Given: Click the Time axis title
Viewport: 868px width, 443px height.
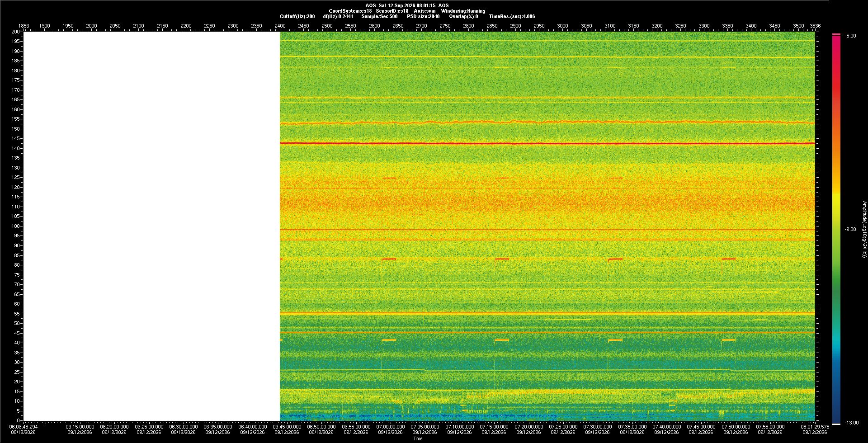Looking at the screenshot, I should point(418,438).
